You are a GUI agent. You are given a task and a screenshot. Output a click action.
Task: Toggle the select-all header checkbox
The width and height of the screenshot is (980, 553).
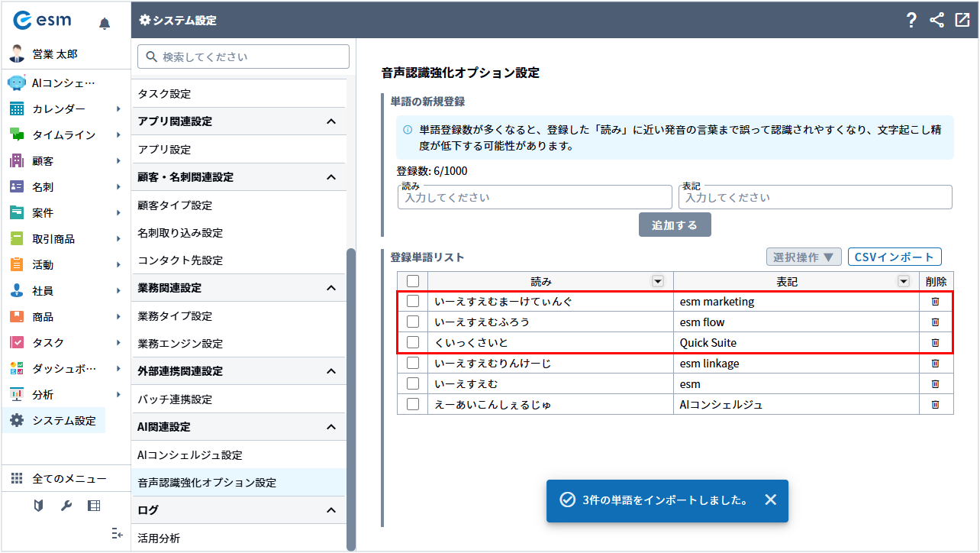[x=413, y=281]
